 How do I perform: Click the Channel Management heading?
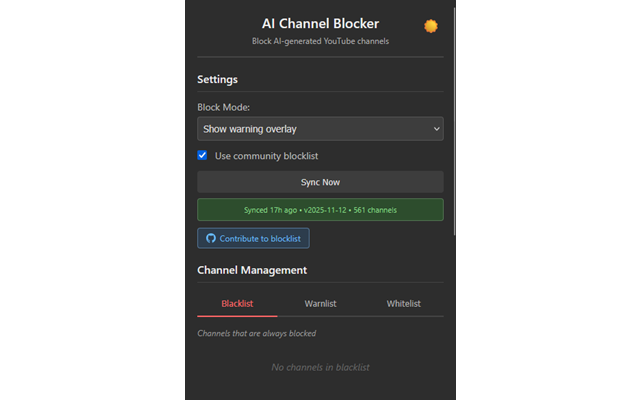pos(252,270)
